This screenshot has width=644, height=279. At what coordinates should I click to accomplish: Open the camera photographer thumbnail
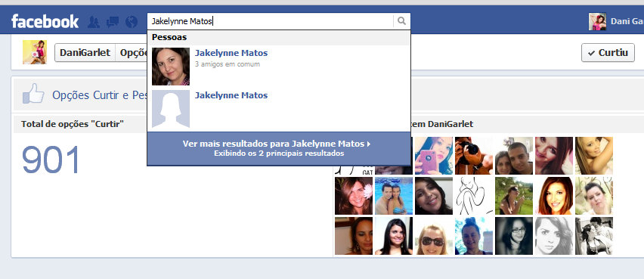pyautogui.click(x=474, y=156)
